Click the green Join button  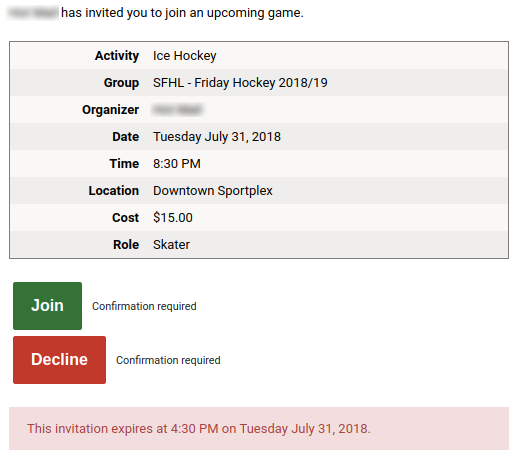[47, 306]
